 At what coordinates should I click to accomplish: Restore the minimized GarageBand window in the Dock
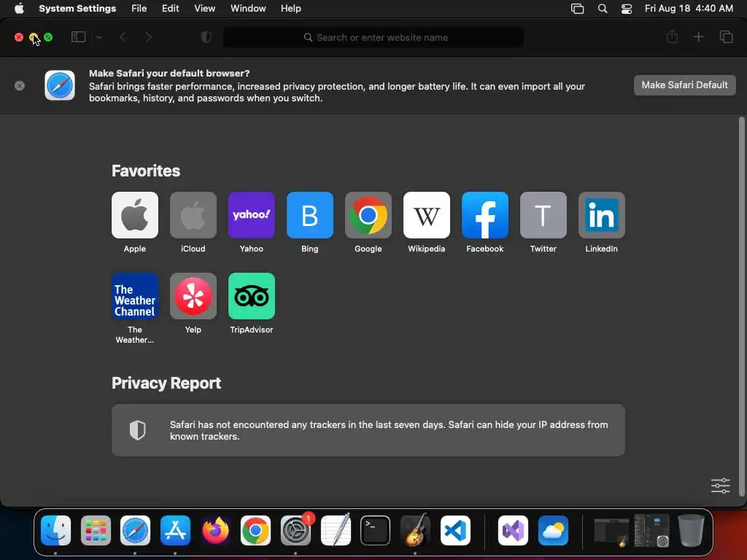coord(612,532)
